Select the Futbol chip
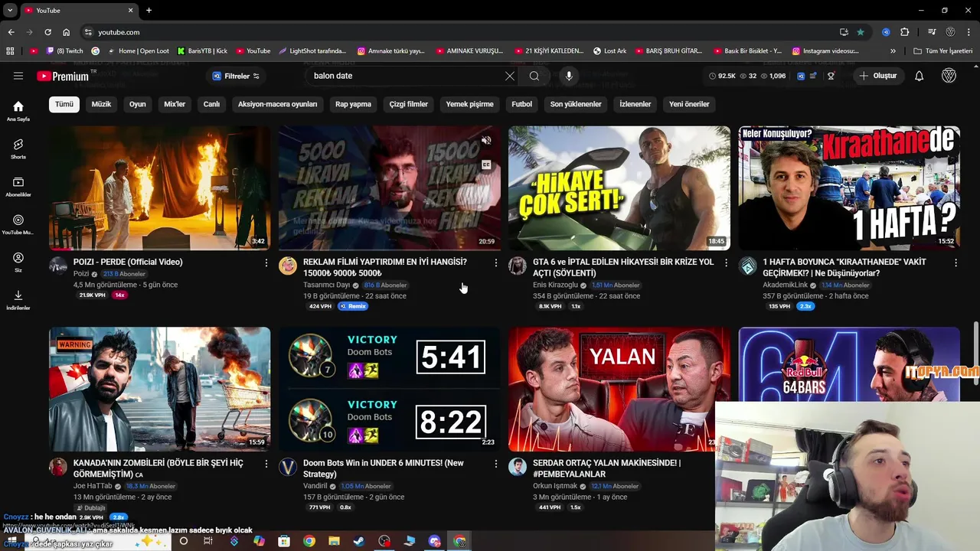This screenshot has width=980, height=551. [x=522, y=104]
